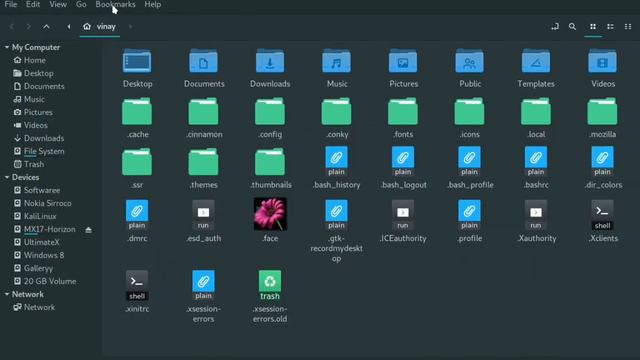Select the .esd_auth run file
The height and width of the screenshot is (360, 640).
pyautogui.click(x=203, y=215)
